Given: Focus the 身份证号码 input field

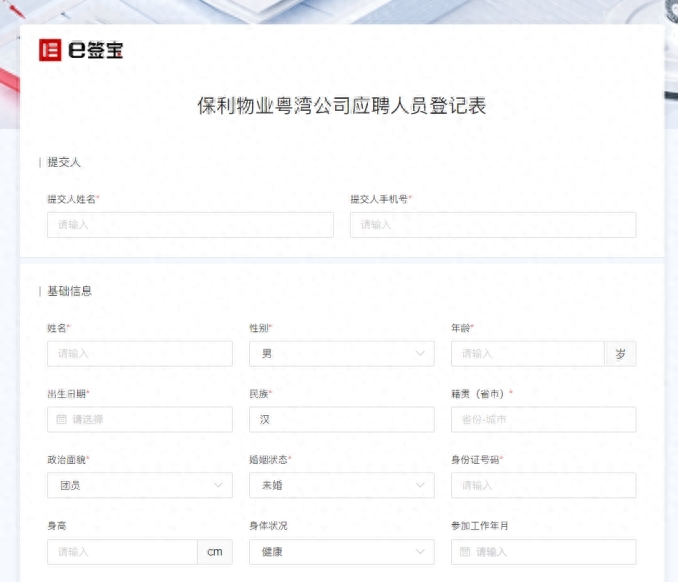Looking at the screenshot, I should [x=544, y=485].
